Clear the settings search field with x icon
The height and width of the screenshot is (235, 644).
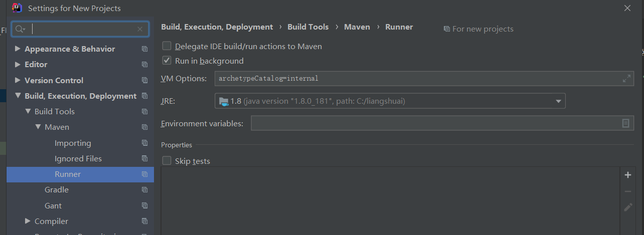[140, 29]
